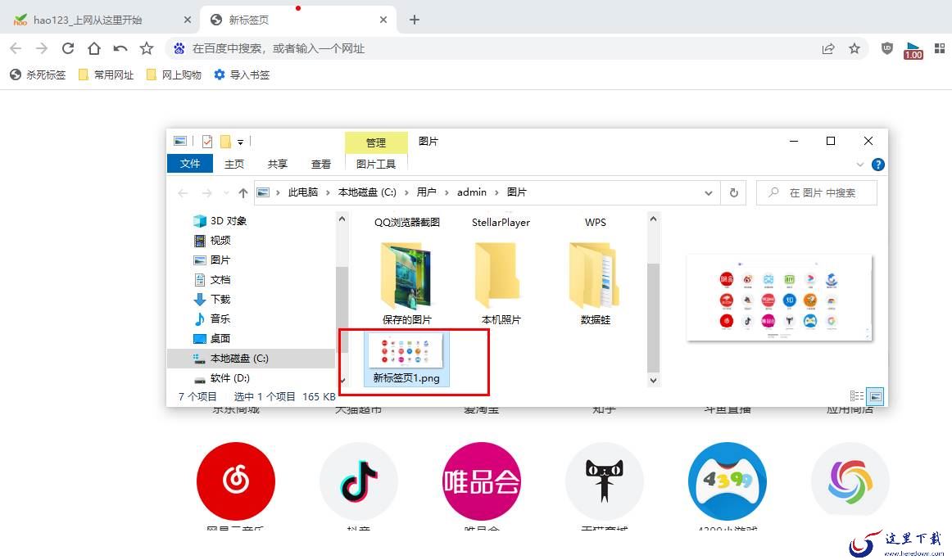Click 本地磁盘 (C:) path segment
The image size is (952, 560).
(367, 192)
